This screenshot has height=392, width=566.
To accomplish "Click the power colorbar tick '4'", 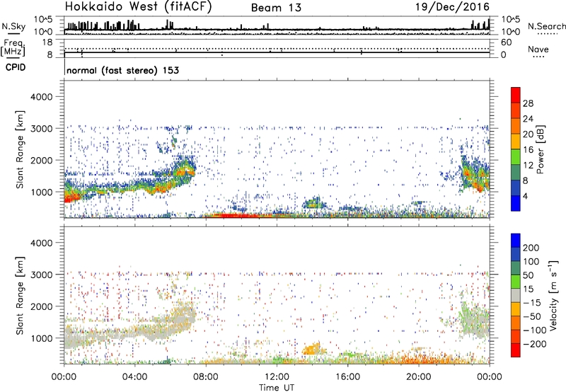I will (525, 196).
